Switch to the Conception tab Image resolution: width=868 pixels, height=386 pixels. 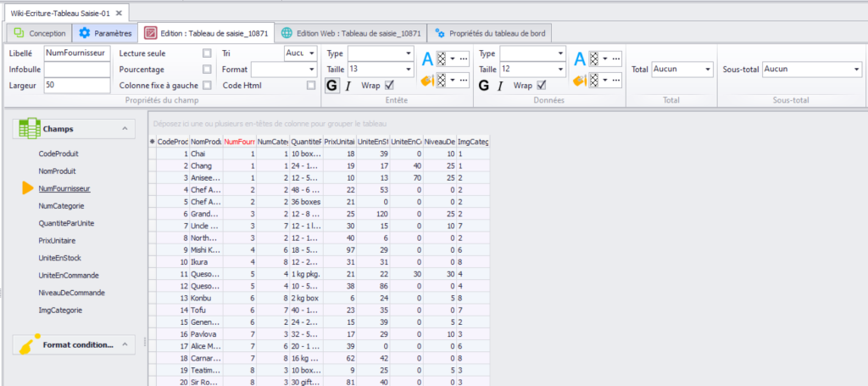(x=40, y=33)
